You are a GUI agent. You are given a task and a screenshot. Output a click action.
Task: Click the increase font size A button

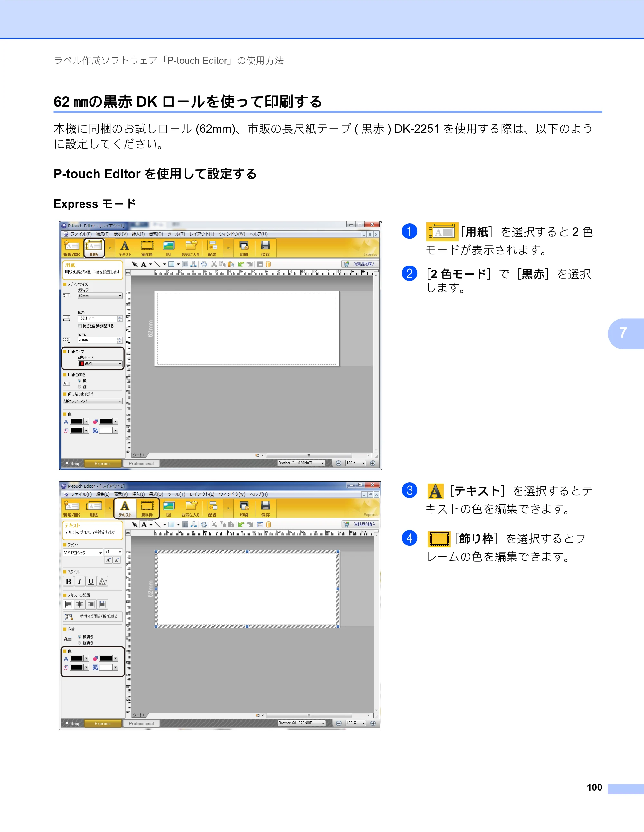pos(108,560)
